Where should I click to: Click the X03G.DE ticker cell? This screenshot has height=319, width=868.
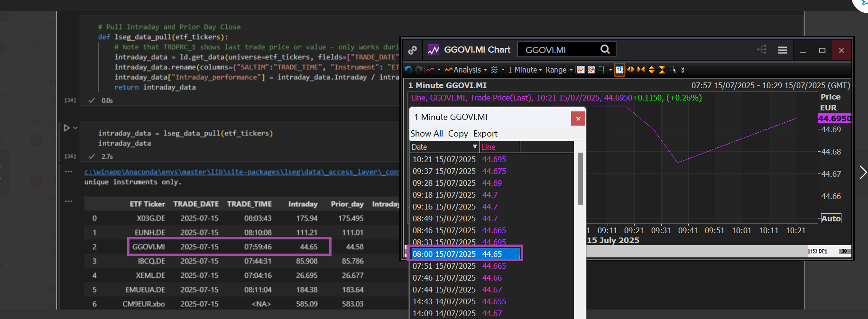(x=151, y=219)
